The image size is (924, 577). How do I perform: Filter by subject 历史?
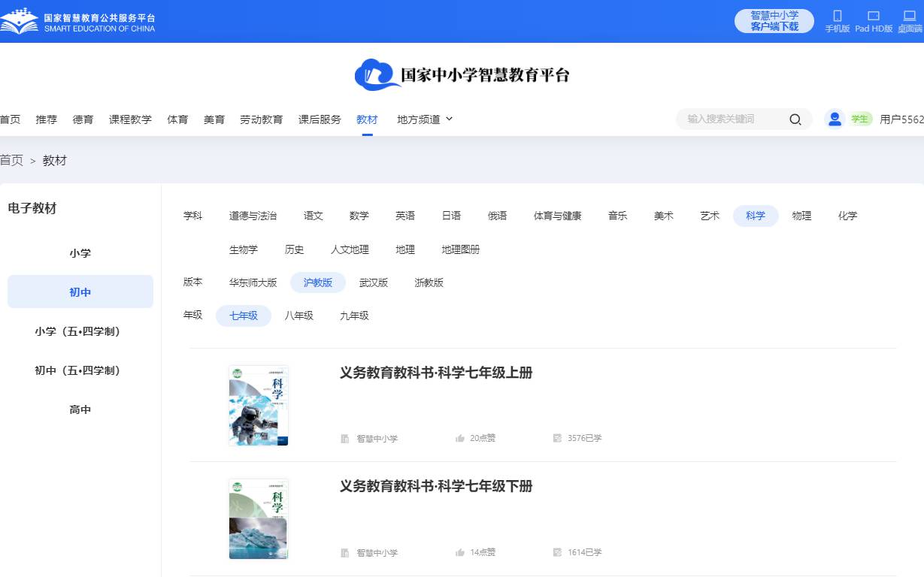[295, 249]
